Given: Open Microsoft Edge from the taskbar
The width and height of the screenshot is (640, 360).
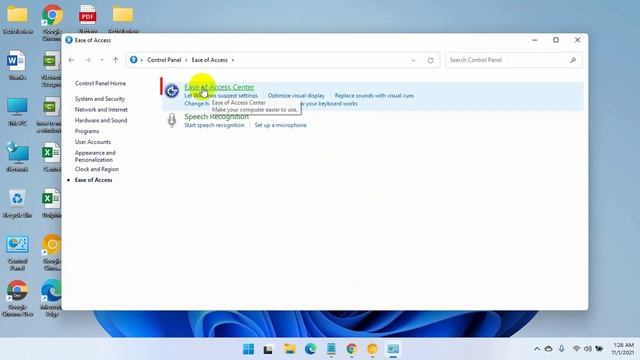Looking at the screenshot, I should [311, 349].
